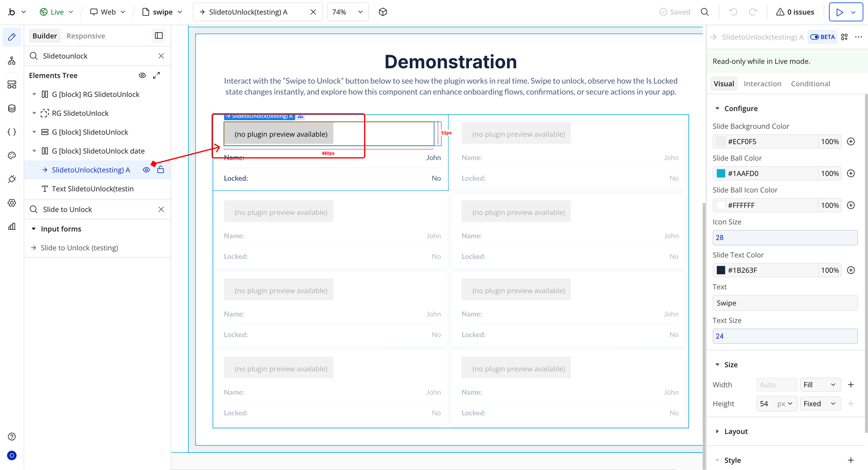Open the Workflow tab icon
The height and width of the screenshot is (470, 868).
pyautogui.click(x=12, y=61)
